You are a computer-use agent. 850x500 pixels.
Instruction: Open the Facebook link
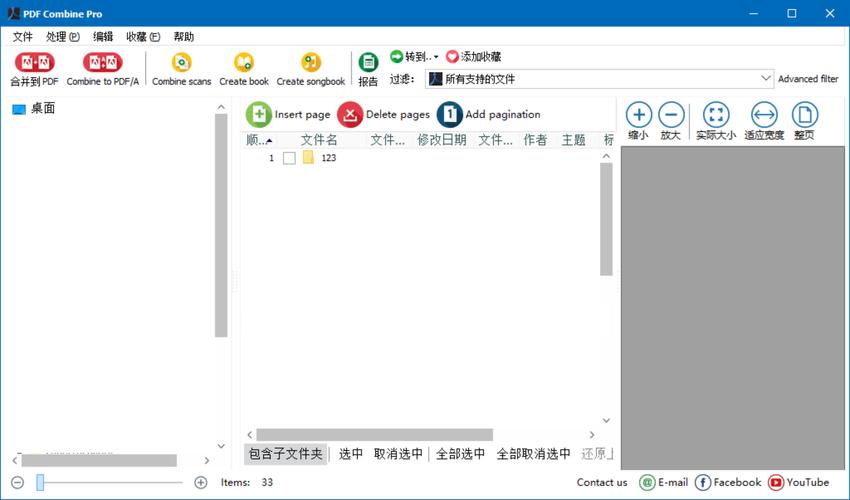[728, 482]
